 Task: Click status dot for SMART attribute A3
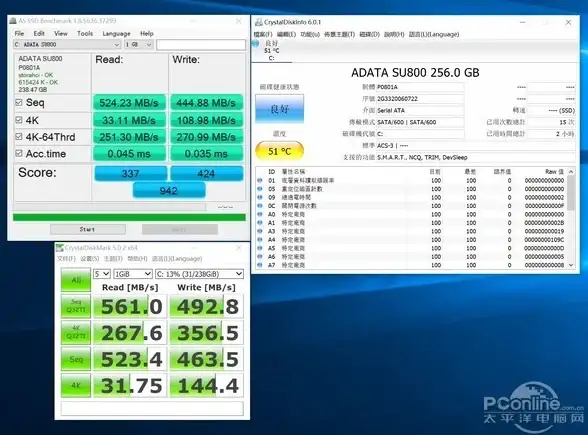(260, 231)
